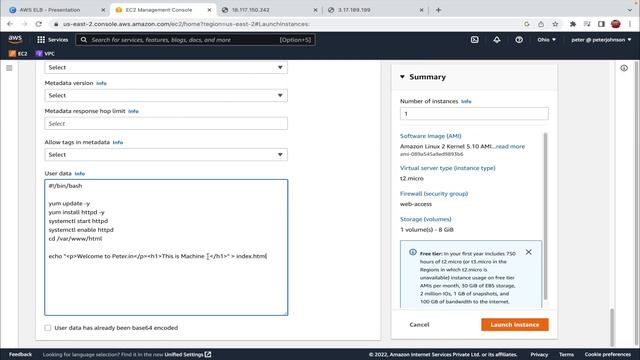Open Firewall (security group) link
Viewport: 640px width, 360px height.
(434, 193)
